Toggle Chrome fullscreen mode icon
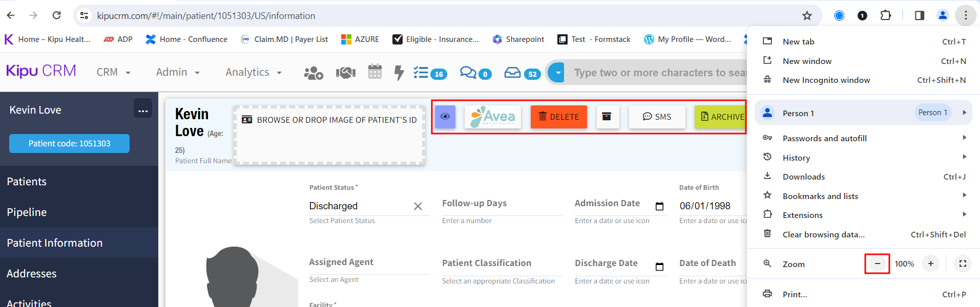This screenshot has width=980, height=307. pyautogui.click(x=962, y=264)
